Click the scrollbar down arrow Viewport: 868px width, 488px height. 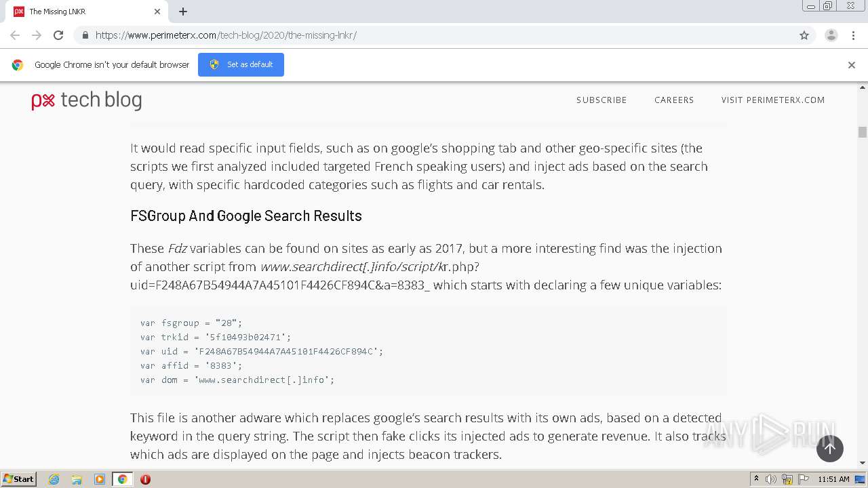[x=863, y=463]
